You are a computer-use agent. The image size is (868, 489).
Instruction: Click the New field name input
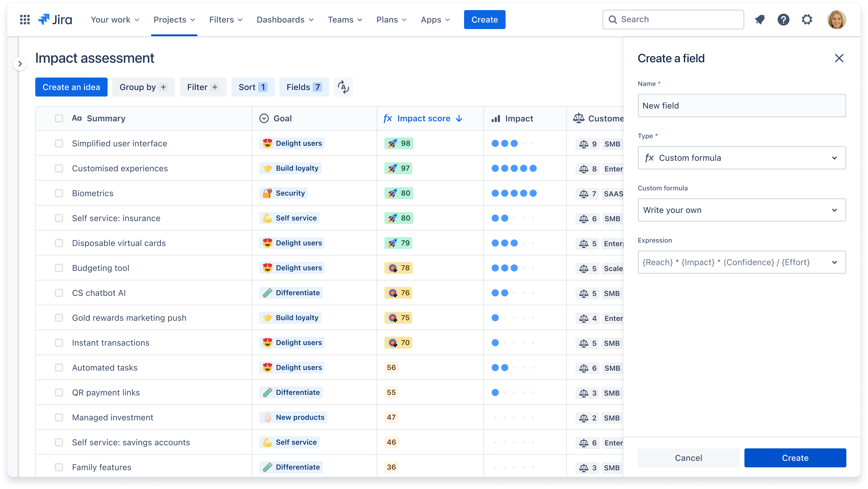[x=741, y=106]
